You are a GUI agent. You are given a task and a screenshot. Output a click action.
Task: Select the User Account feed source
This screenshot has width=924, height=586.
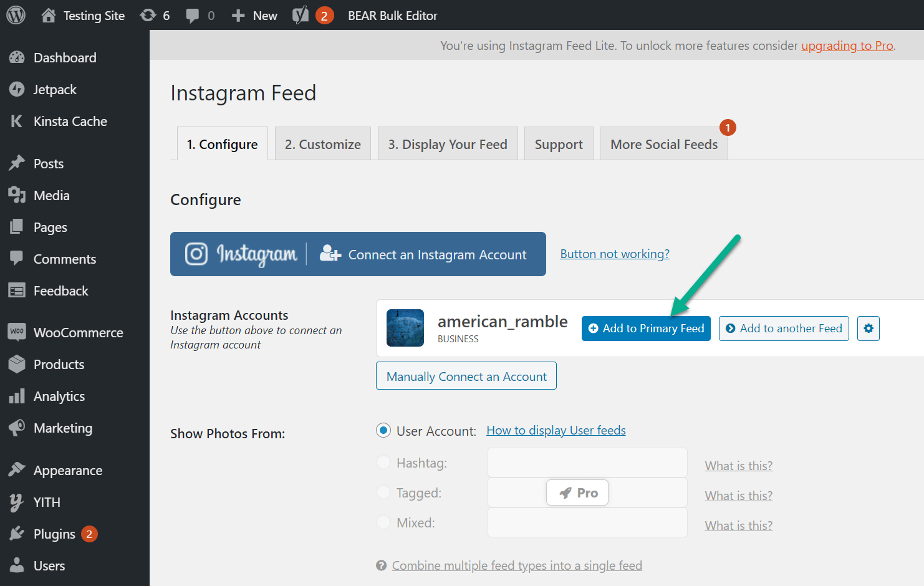click(x=383, y=430)
